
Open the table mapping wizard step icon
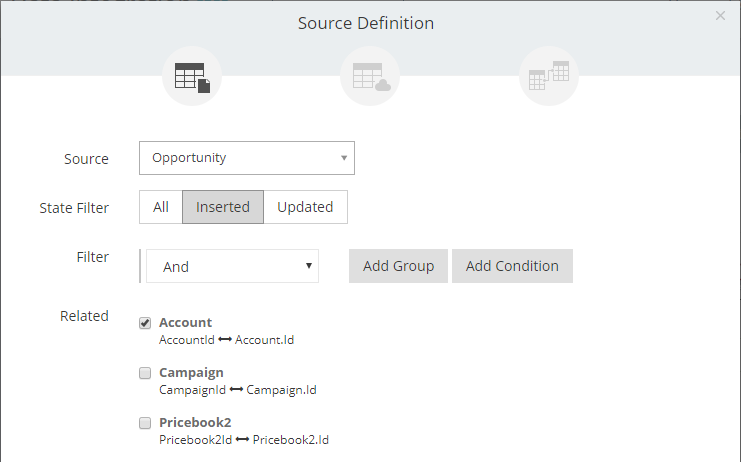click(x=549, y=77)
